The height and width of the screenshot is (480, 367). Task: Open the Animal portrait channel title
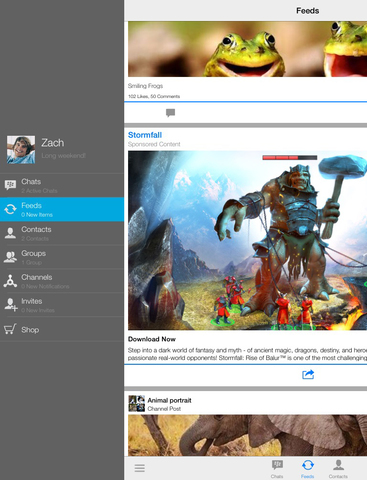169,400
